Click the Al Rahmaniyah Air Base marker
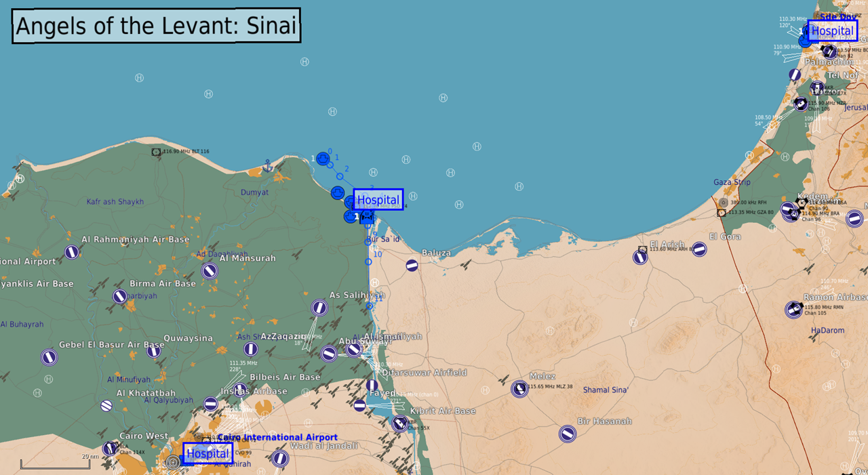 [72, 252]
